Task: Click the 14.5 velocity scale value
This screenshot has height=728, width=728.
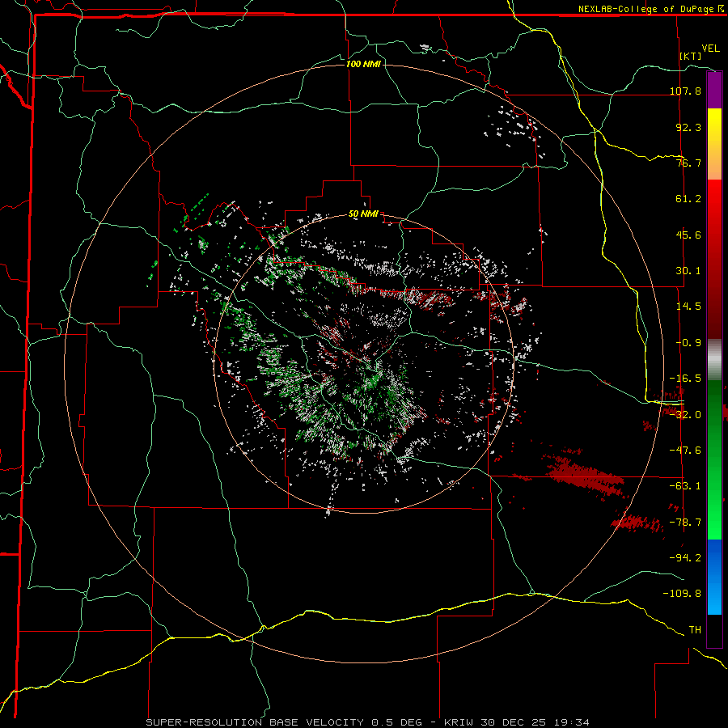Action: pyautogui.click(x=688, y=307)
